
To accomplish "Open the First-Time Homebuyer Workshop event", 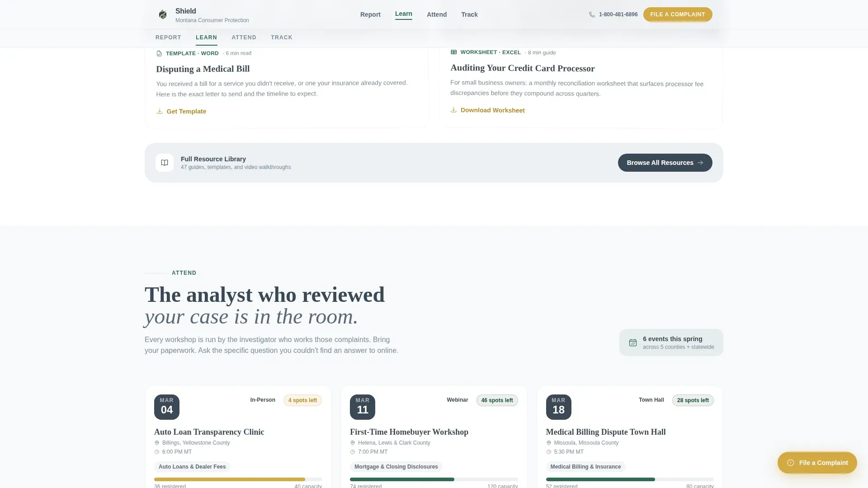I will pyautogui.click(x=409, y=432).
